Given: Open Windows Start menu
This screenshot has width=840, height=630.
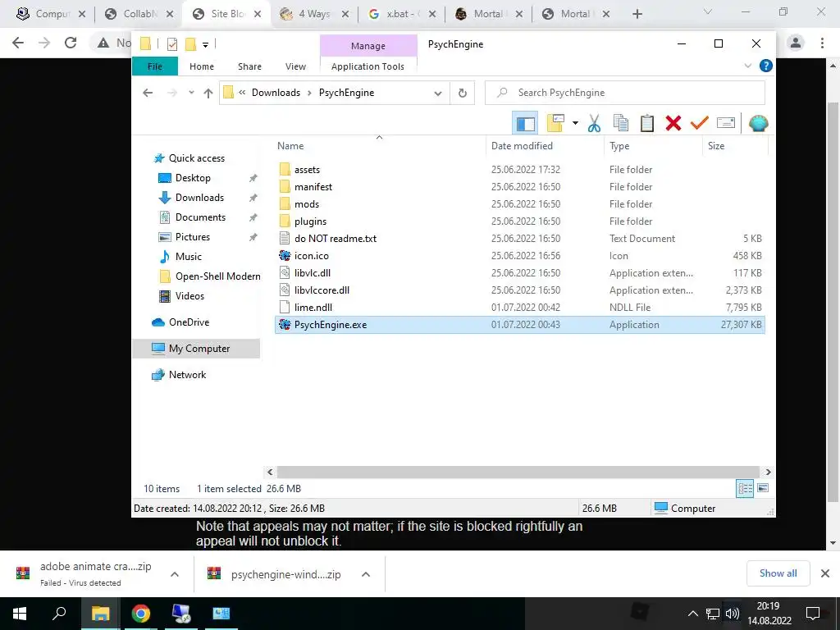Looking at the screenshot, I should [20, 614].
